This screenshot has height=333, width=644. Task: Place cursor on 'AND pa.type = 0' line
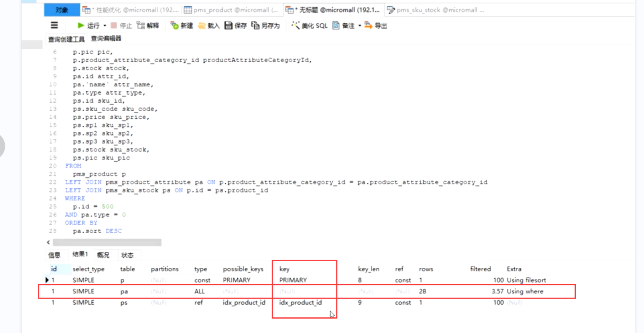(95, 215)
